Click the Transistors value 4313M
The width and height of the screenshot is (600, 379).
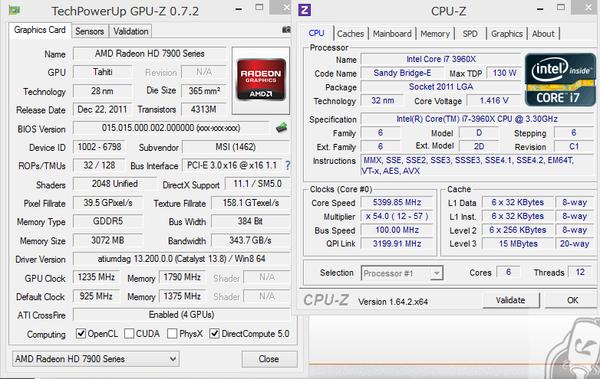[x=204, y=109]
